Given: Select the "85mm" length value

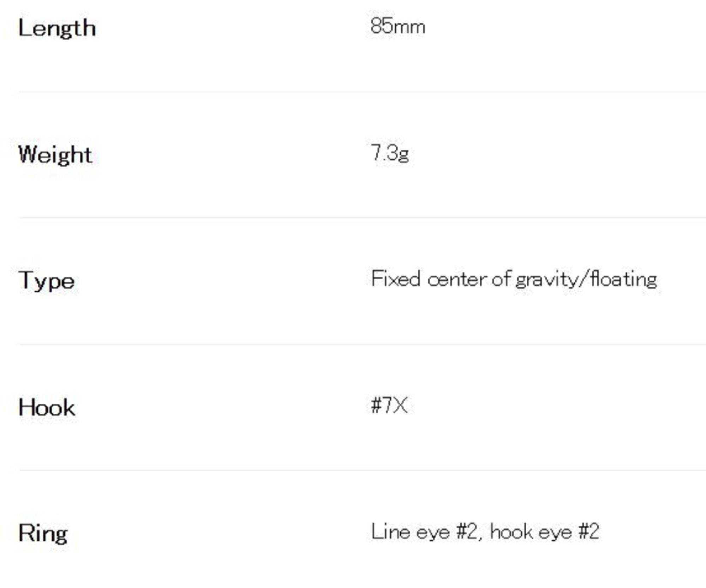Looking at the screenshot, I should (398, 27).
